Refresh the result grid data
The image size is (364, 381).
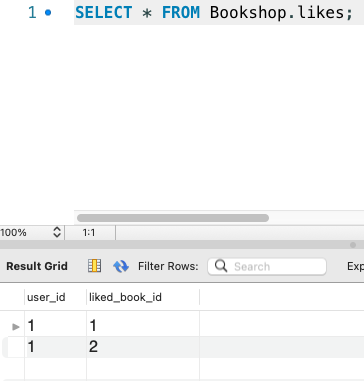[121, 266]
